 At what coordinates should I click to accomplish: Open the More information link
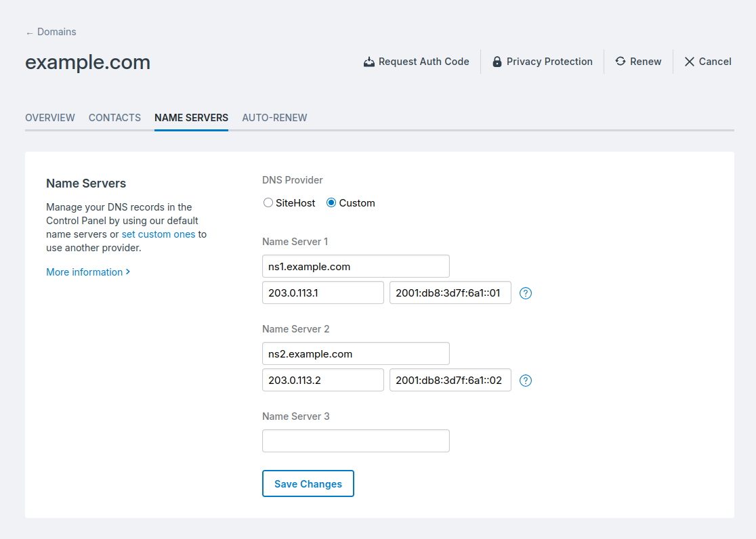click(84, 272)
